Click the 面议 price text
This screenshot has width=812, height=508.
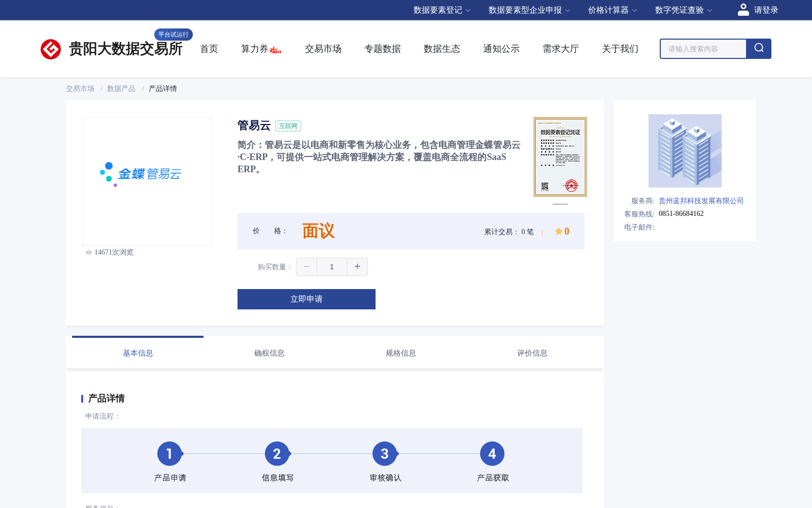coord(319,231)
